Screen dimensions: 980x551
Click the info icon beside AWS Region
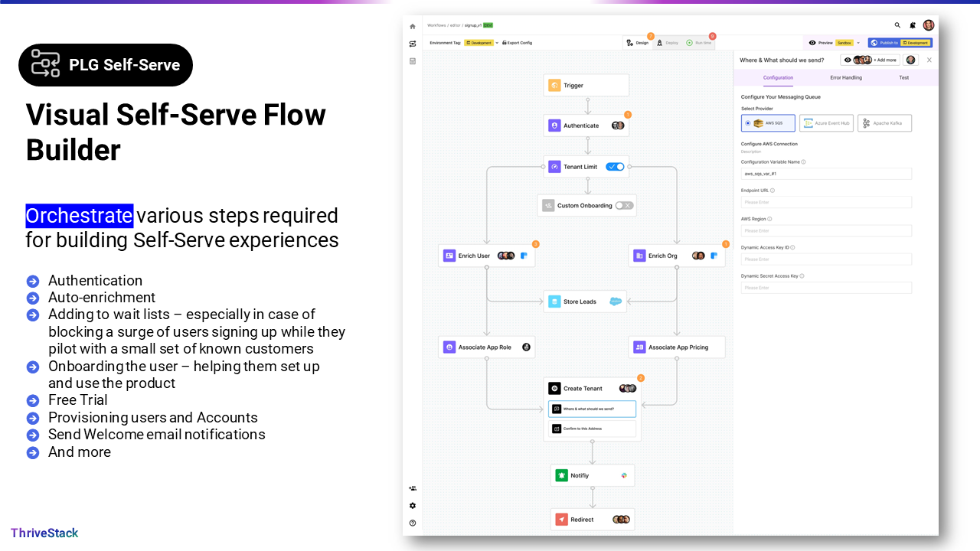(x=770, y=219)
